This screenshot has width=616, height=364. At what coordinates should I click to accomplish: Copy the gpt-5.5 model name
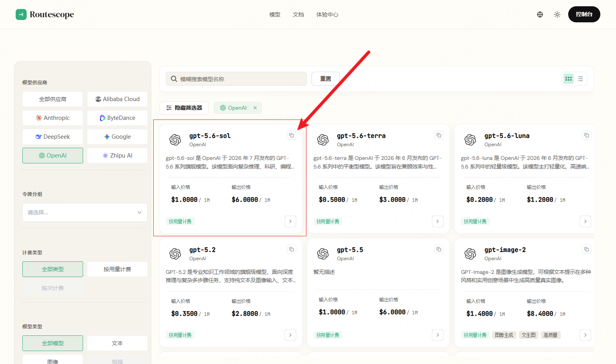pos(439,249)
